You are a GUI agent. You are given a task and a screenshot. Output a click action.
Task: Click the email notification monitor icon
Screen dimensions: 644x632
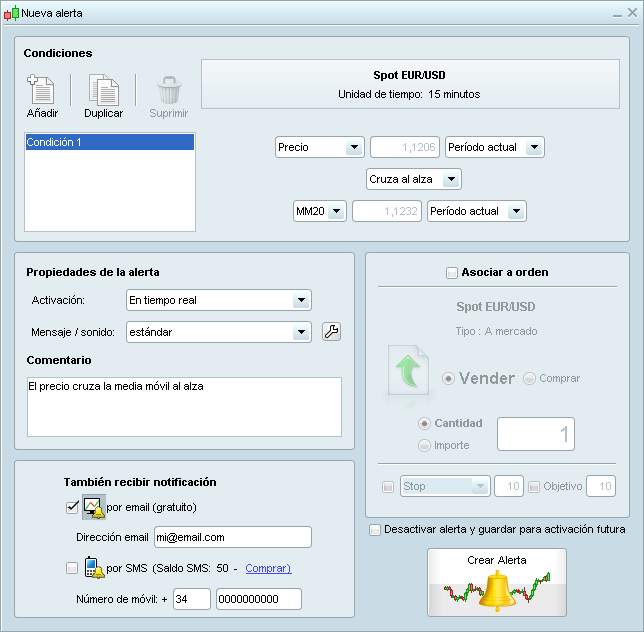pos(94,507)
